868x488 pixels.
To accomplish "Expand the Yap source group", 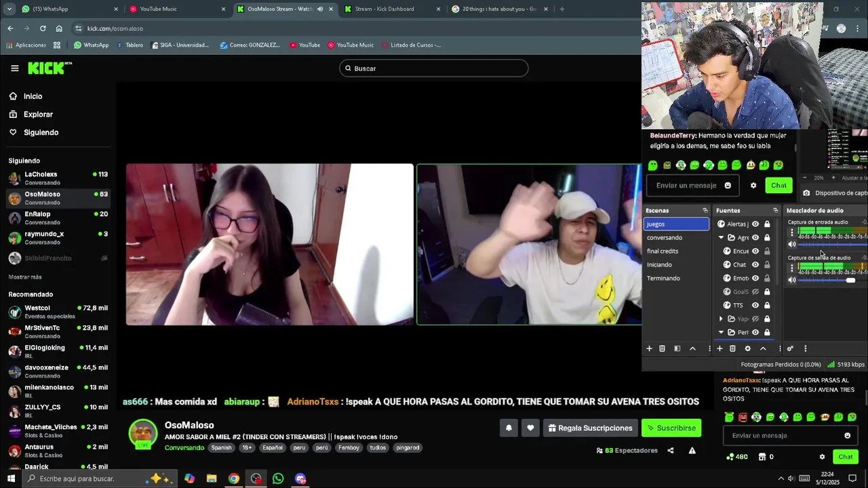I will point(721,319).
